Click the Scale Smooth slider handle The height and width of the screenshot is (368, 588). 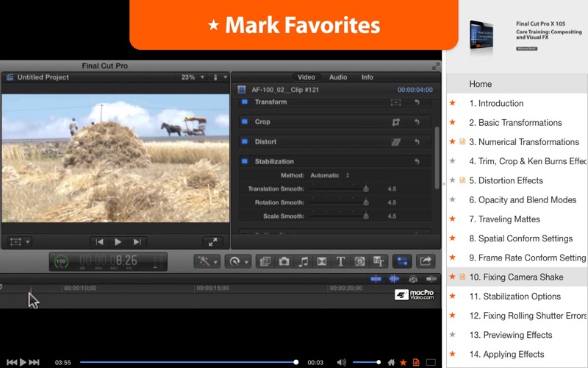tap(365, 216)
